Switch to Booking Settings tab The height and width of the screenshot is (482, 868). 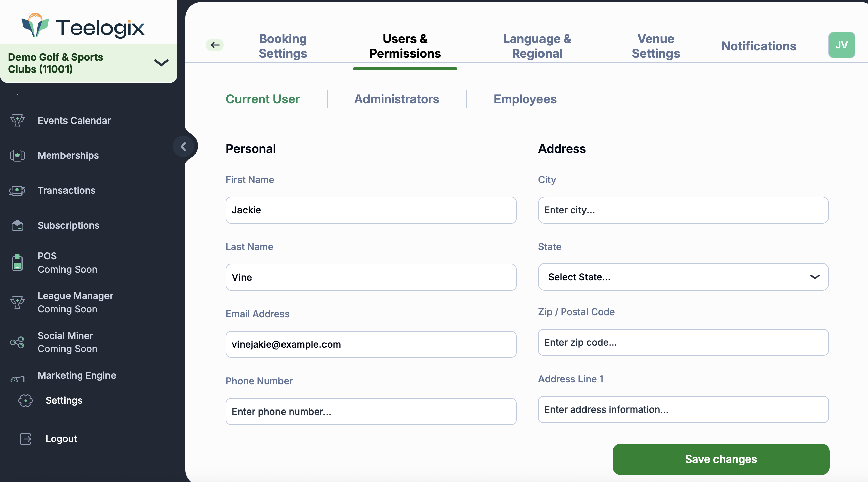coord(283,46)
